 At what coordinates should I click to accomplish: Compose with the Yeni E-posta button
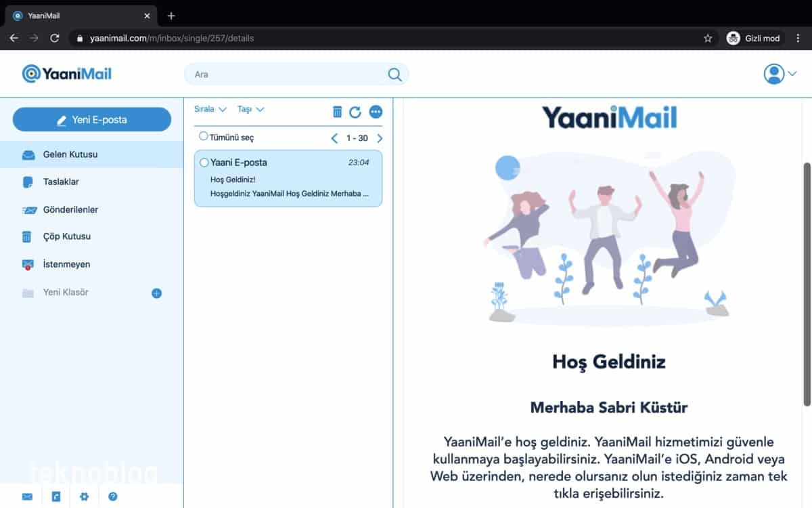(92, 119)
